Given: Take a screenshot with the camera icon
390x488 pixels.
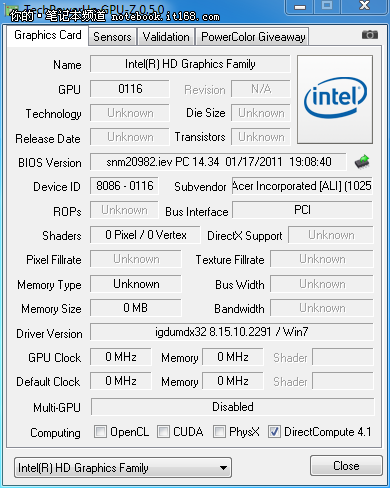Looking at the screenshot, I should point(370,34).
